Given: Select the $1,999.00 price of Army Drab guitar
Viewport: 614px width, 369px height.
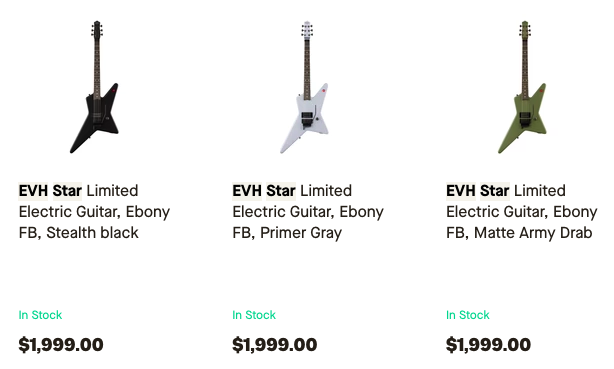Looking at the screenshot, I should (489, 345).
